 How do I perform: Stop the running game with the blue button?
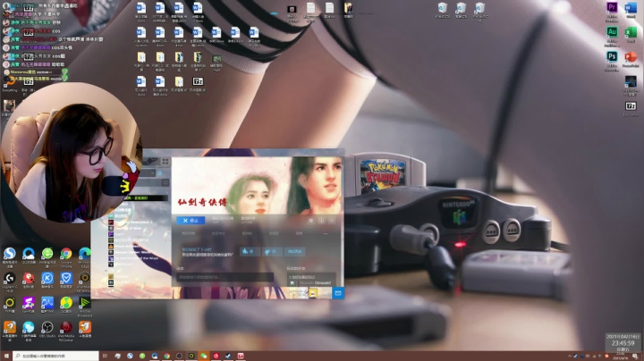(x=191, y=221)
